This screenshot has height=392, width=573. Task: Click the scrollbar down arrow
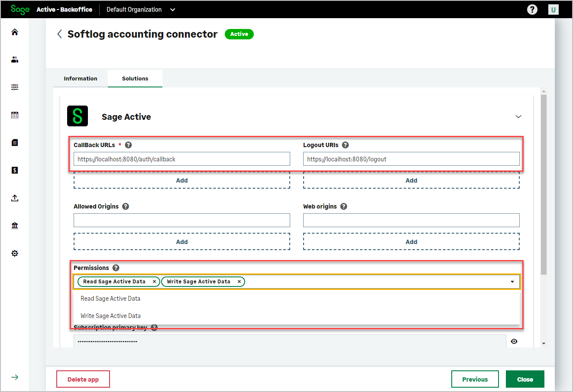click(544, 344)
